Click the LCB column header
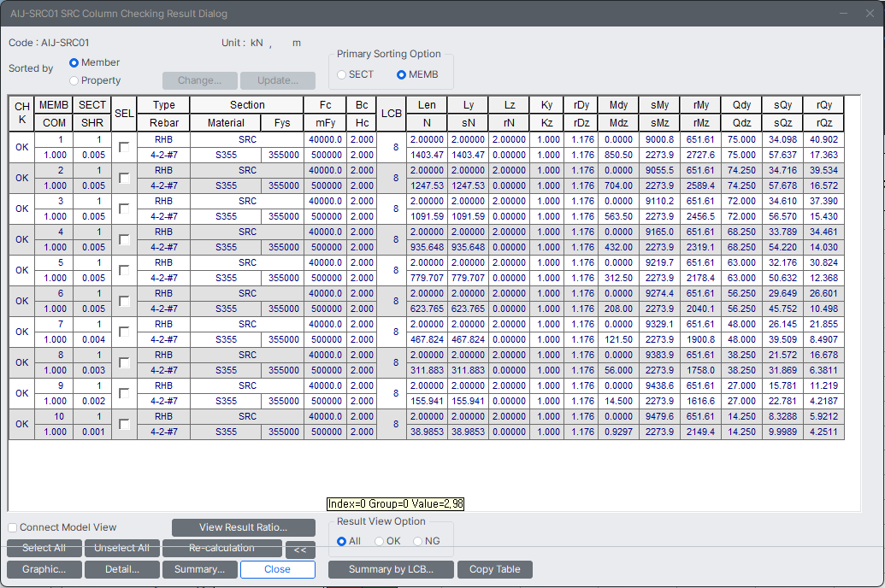Viewport: 885px width, 588px height. pos(391,114)
